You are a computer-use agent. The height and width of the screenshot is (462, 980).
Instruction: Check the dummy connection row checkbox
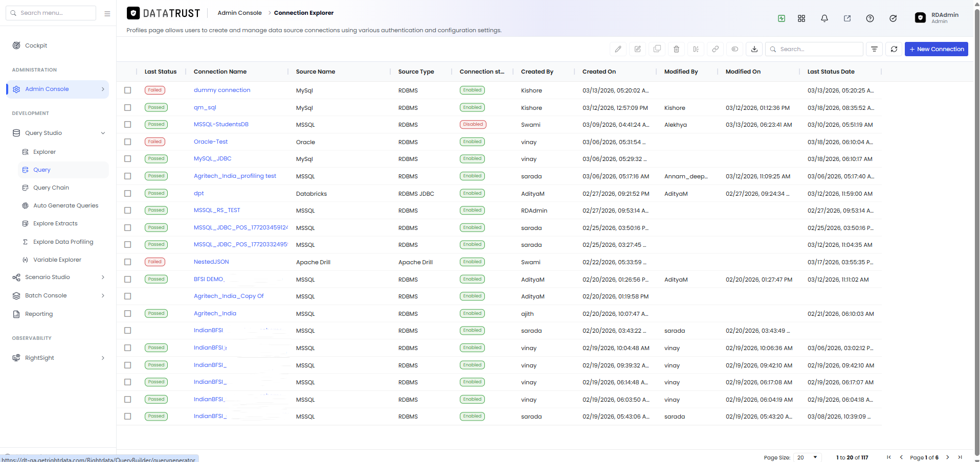coord(128,90)
